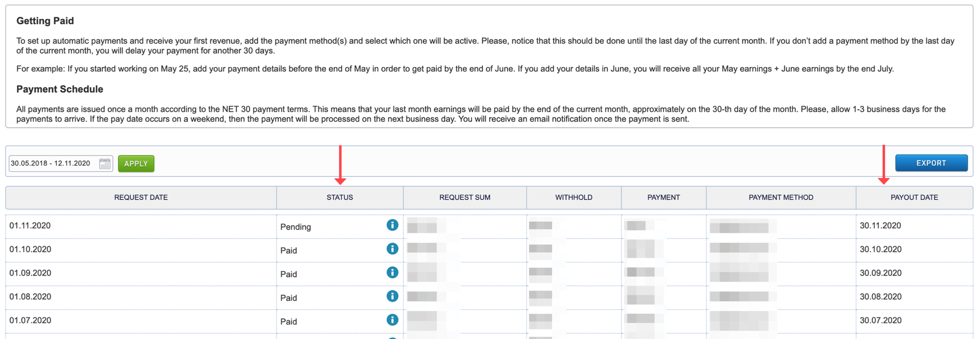Sort by Payment Method column header

click(x=781, y=197)
